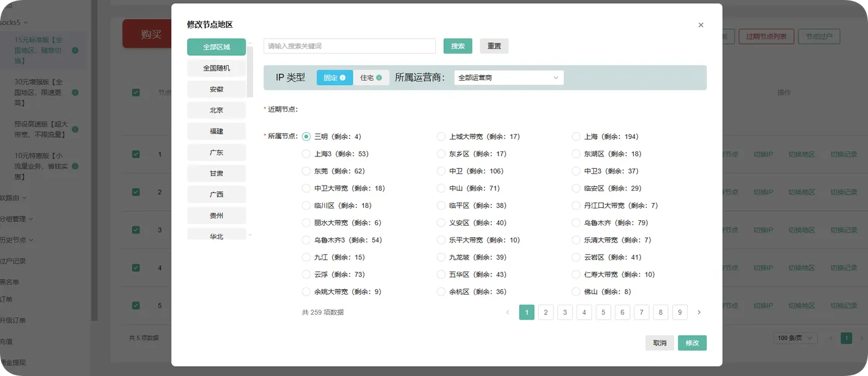The height and width of the screenshot is (376, 868).
Task: Select the 上海 (剩余: 194) node
Action: point(576,137)
